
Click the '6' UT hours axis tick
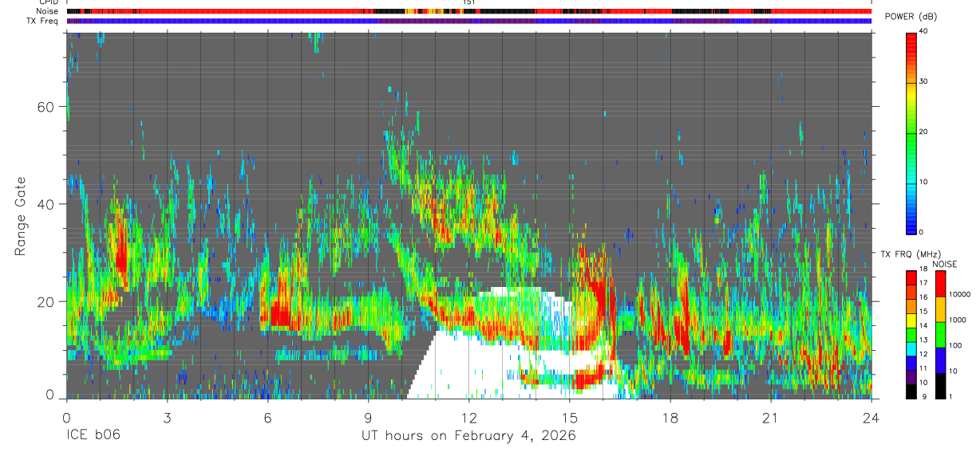pyautogui.click(x=267, y=417)
